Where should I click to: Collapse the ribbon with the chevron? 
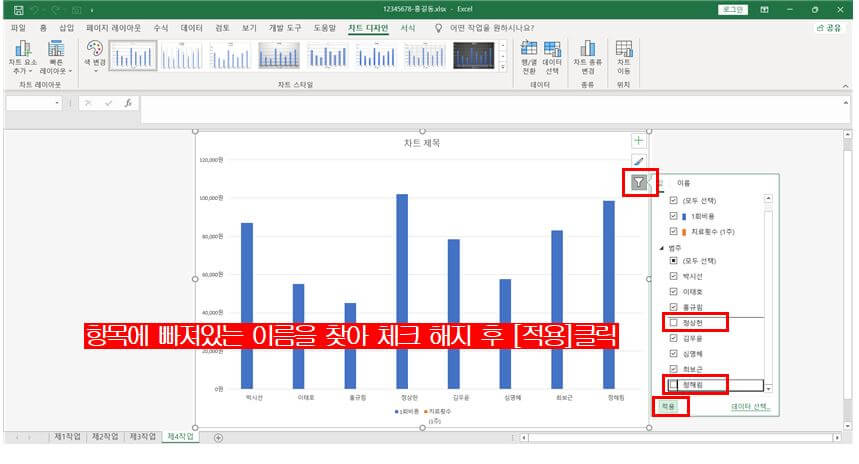tap(845, 86)
